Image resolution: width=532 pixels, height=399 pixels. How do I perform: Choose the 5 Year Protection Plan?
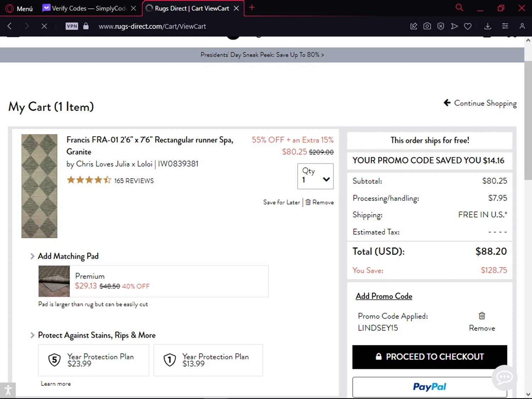click(94, 360)
